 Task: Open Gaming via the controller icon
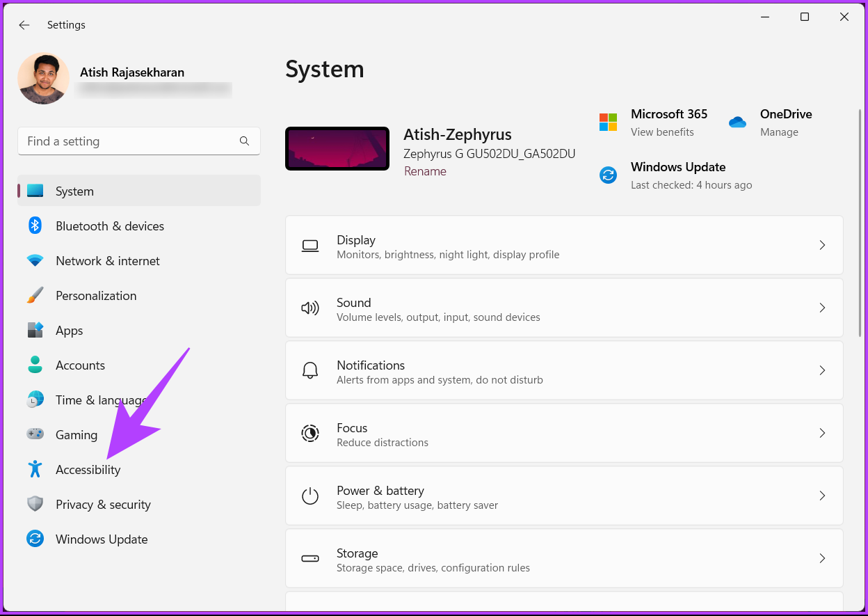(x=35, y=434)
